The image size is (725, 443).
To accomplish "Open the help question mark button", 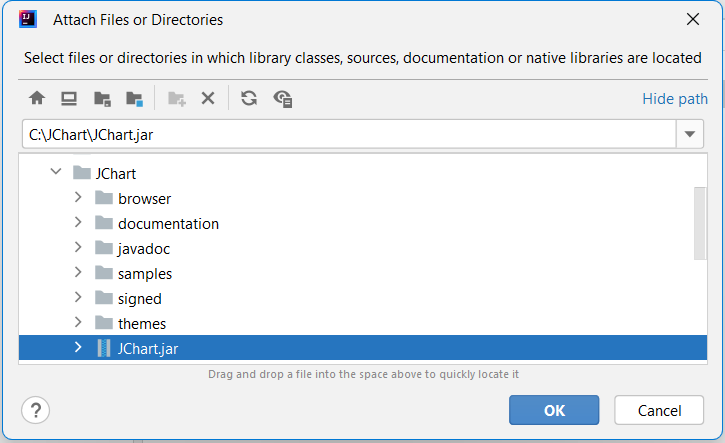I will (36, 410).
